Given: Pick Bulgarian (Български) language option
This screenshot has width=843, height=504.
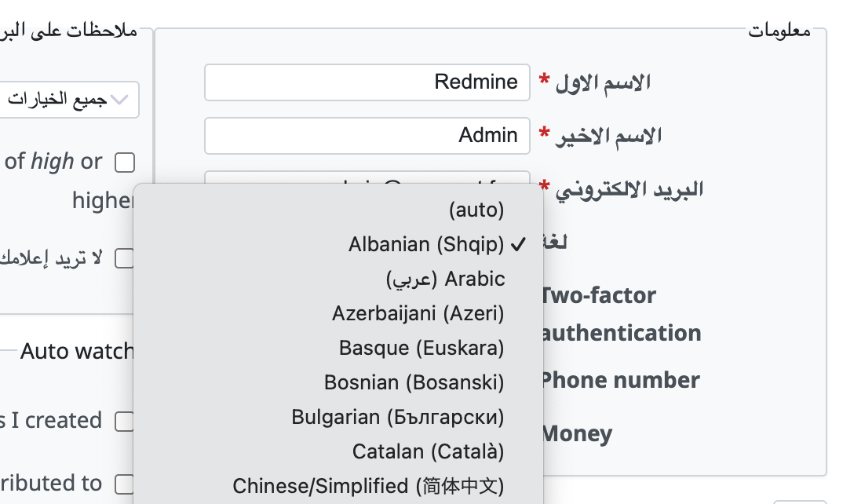Looking at the screenshot, I should (397, 417).
